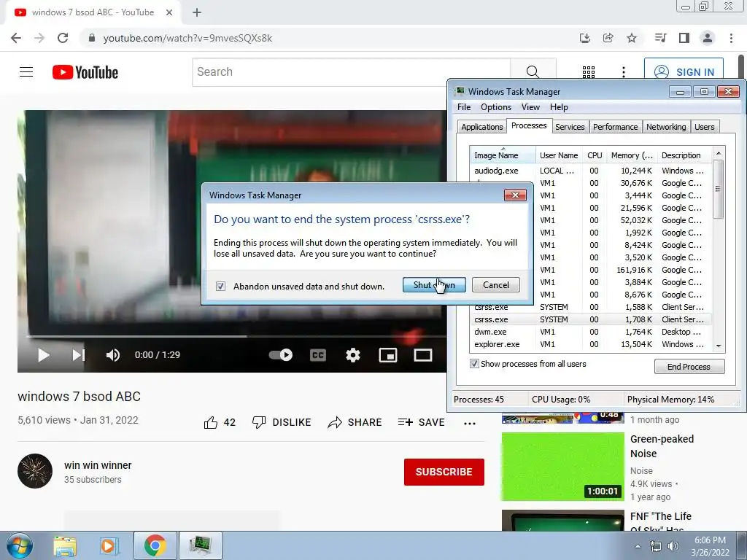
Task: Open Chrome side panel icon
Action: 684,38
